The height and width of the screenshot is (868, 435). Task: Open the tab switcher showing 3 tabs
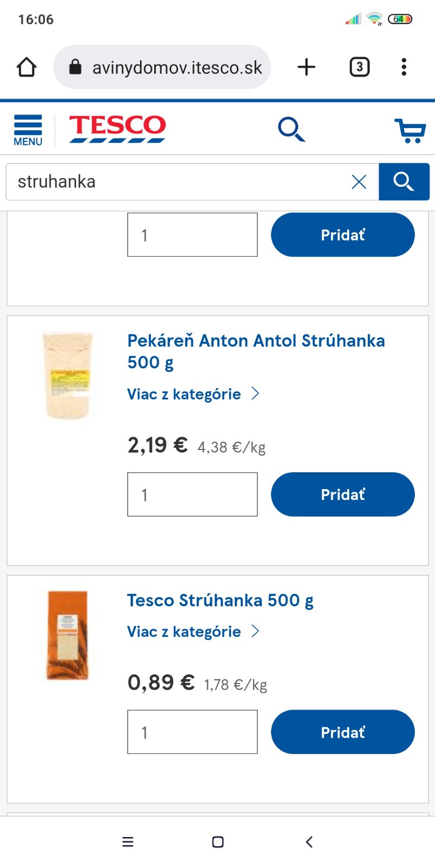click(359, 67)
